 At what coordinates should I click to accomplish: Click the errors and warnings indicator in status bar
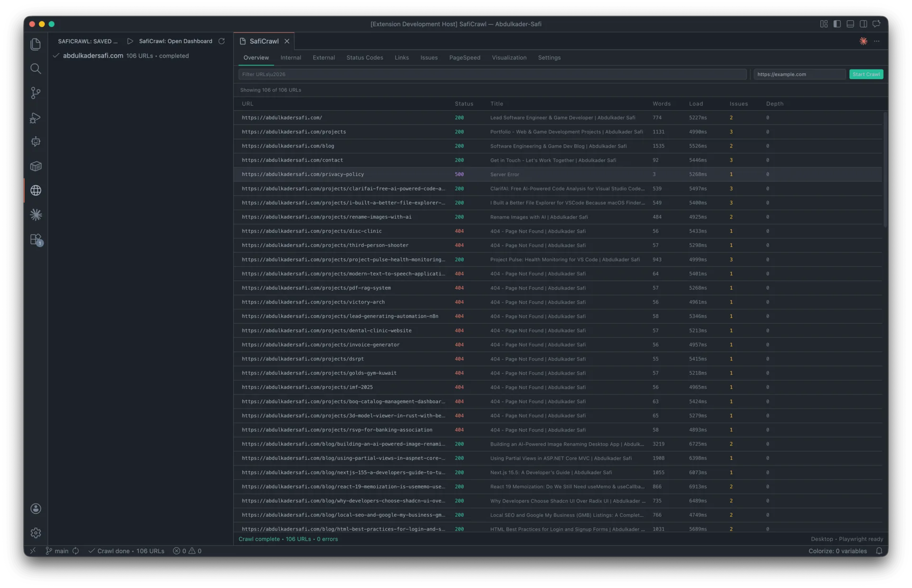[x=187, y=551]
